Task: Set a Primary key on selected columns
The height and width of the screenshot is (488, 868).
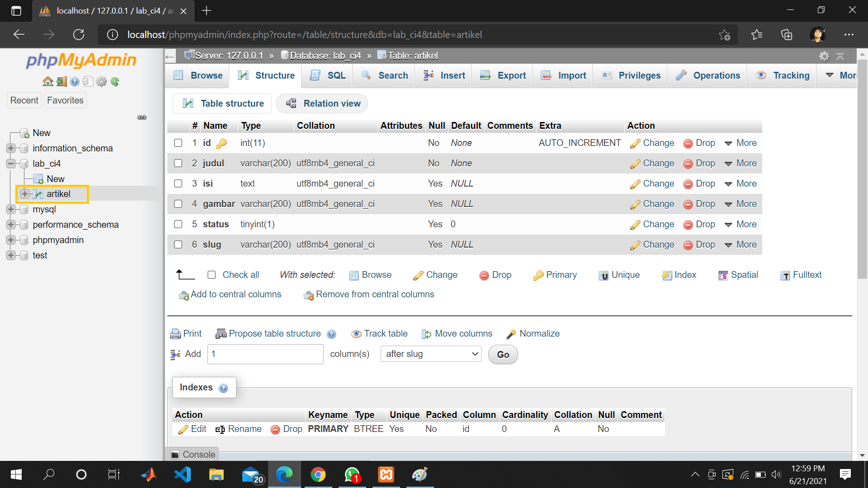Action: [x=555, y=275]
